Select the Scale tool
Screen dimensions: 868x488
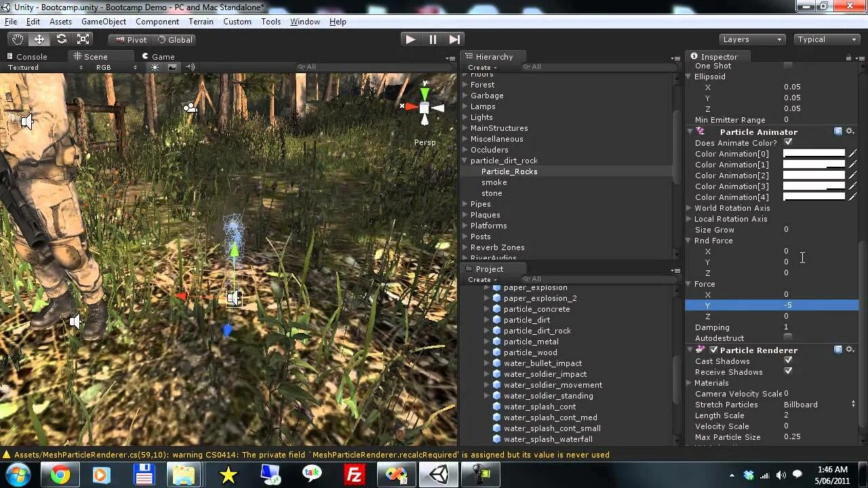pyautogui.click(x=83, y=39)
